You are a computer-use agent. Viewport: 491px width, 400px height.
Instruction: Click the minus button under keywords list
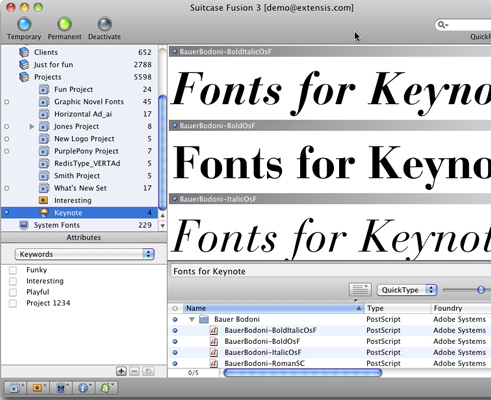click(134, 371)
